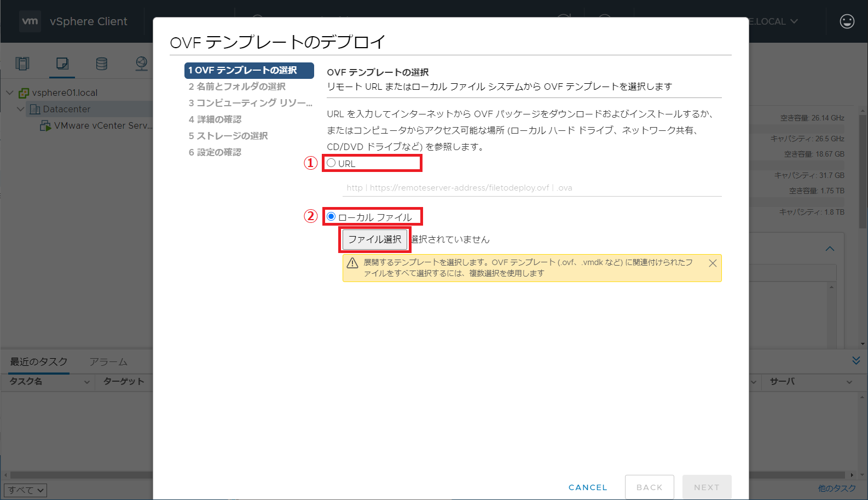This screenshot has width=868, height=500.
Task: Select vsphere01.local in the inventory tree
Action: tap(65, 93)
